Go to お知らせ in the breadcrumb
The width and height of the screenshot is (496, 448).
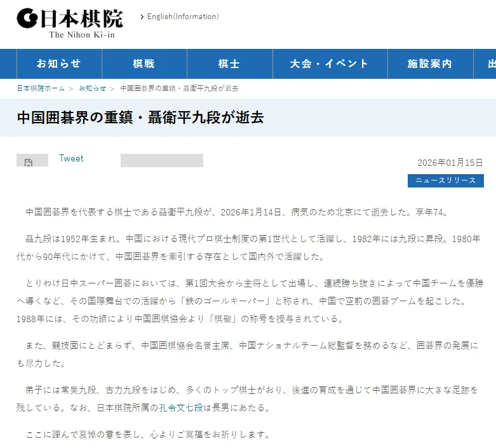tap(93, 88)
